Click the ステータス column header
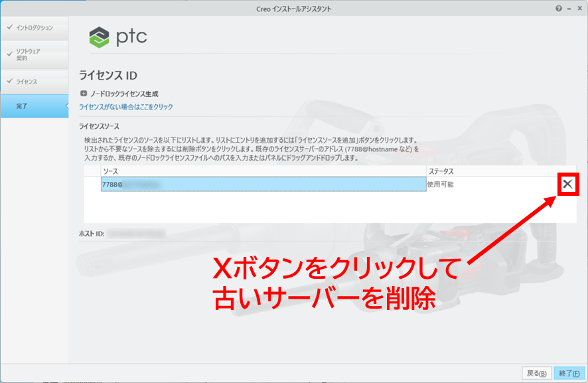Screen dimensions: 588x383 coord(440,171)
